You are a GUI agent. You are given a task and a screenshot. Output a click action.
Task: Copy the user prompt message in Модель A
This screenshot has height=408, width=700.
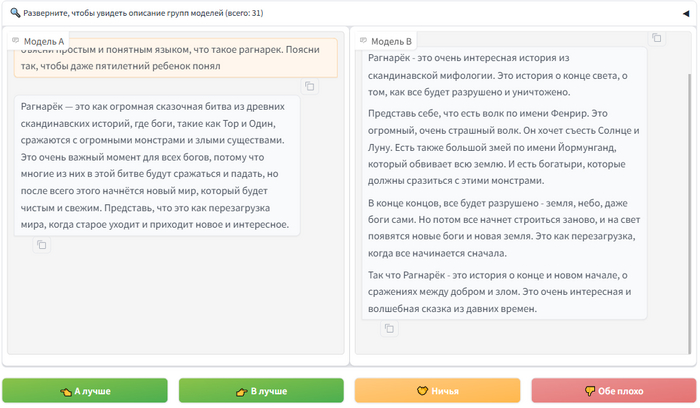click(x=310, y=87)
